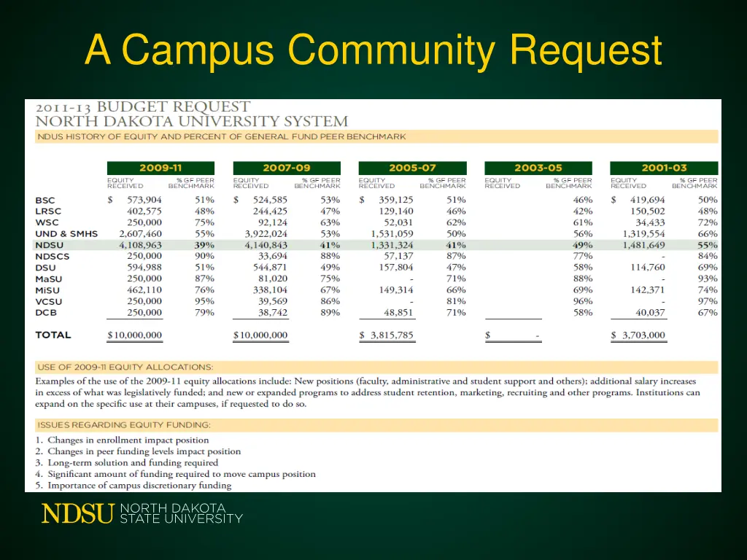Select the value "3,922,024" for UND & SMHS
This screenshot has width=747, height=560.
(266, 234)
